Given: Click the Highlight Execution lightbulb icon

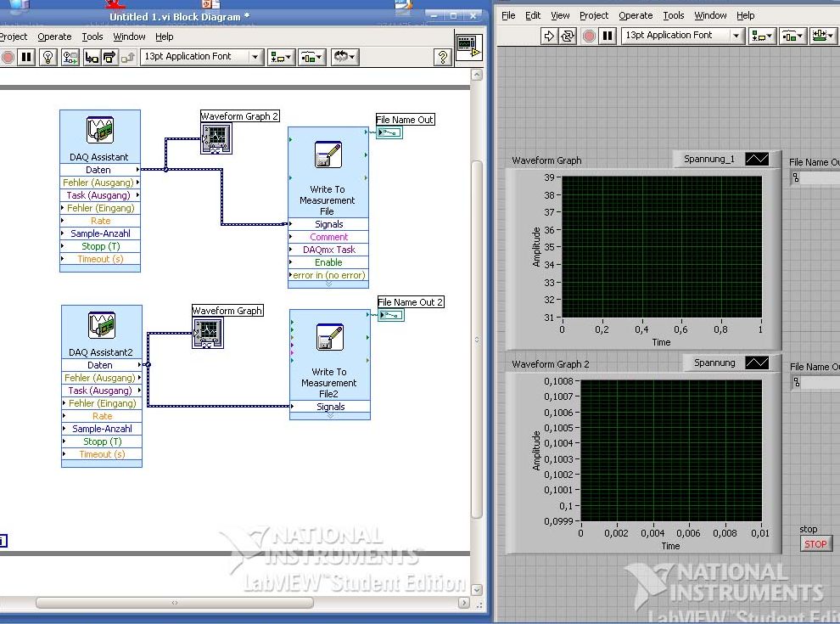Looking at the screenshot, I should click(48, 57).
